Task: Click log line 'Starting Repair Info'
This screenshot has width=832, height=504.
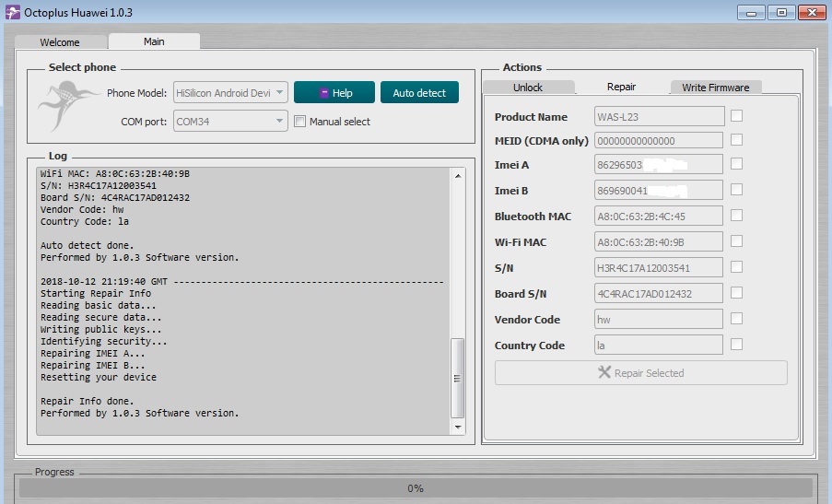Action: pyautogui.click(x=96, y=293)
